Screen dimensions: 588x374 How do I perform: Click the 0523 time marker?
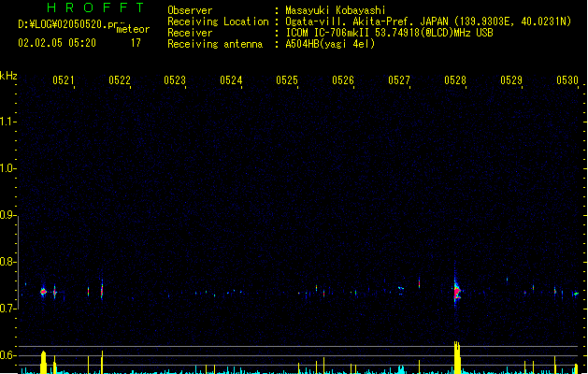175,80
